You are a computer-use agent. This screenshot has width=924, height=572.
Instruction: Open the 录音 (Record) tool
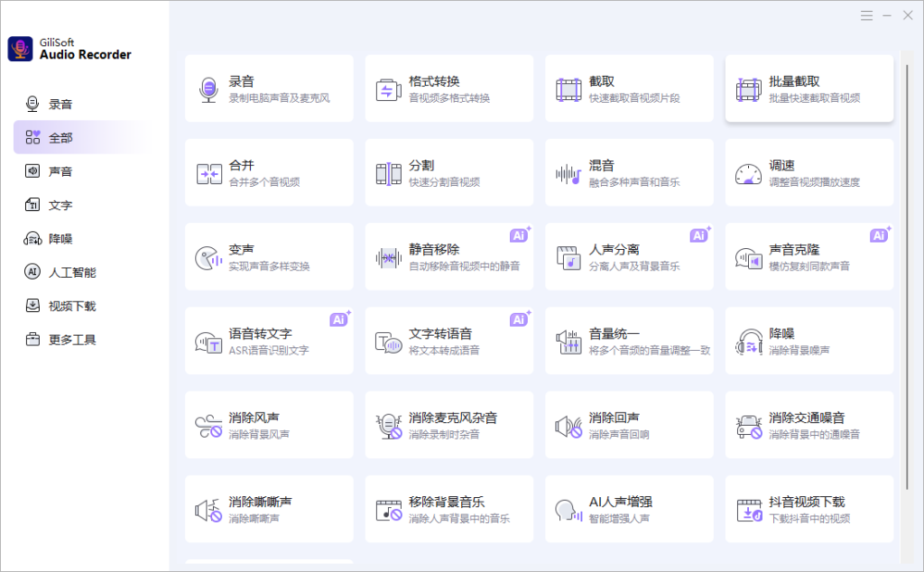[x=268, y=88]
